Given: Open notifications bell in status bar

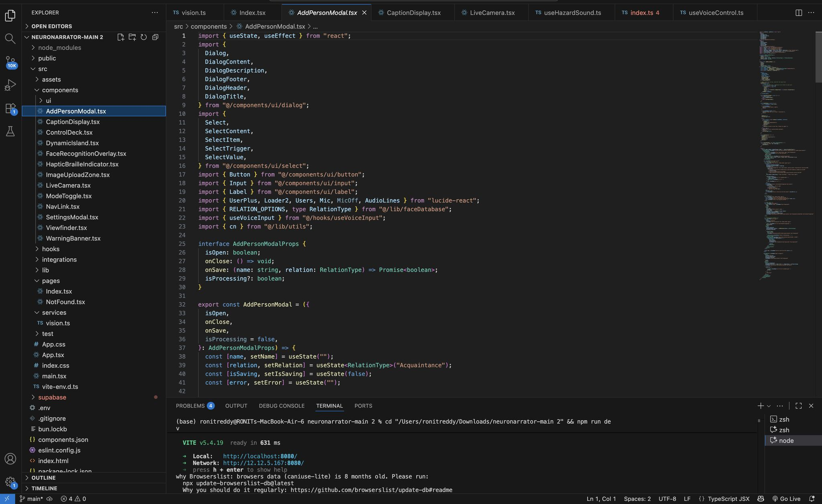Looking at the screenshot, I should [812, 499].
